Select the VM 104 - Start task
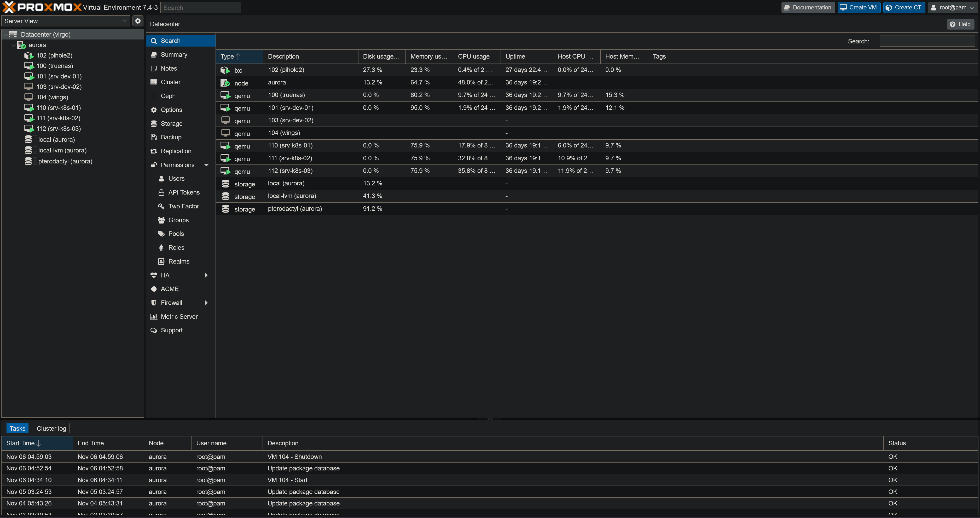The height and width of the screenshot is (518, 980). pyautogui.click(x=490, y=480)
